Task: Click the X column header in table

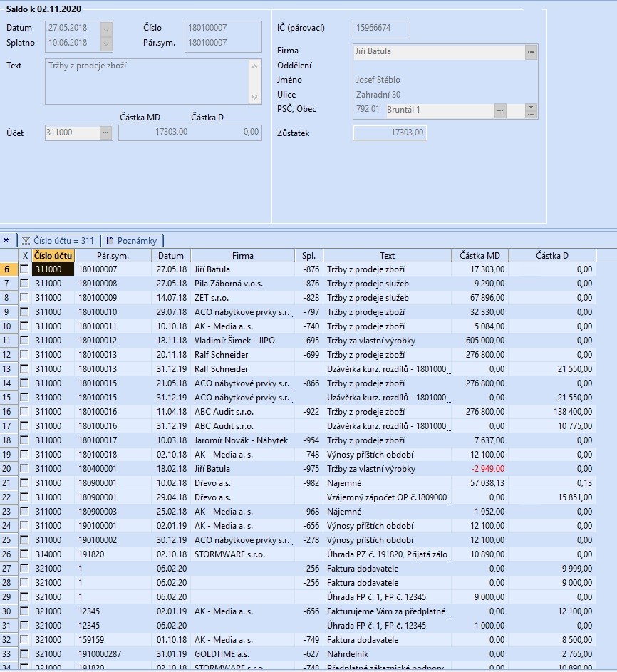Action: tap(25, 255)
